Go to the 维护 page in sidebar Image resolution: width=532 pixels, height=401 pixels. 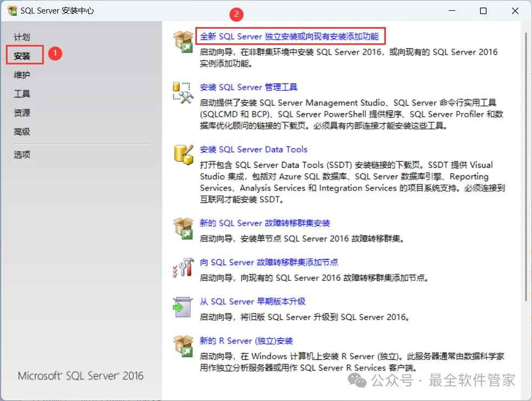[x=22, y=75]
